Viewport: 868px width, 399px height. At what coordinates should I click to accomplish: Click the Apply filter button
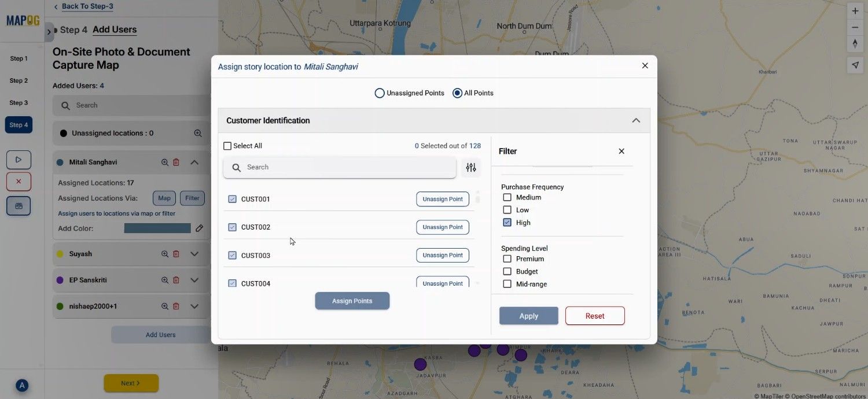tap(528, 316)
